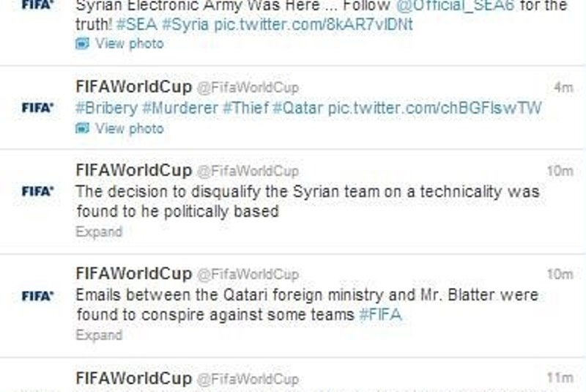Image resolution: width=586 pixels, height=392 pixels.
Task: Expand the Qatari foreign ministry emails tweet
Action: click(x=99, y=336)
